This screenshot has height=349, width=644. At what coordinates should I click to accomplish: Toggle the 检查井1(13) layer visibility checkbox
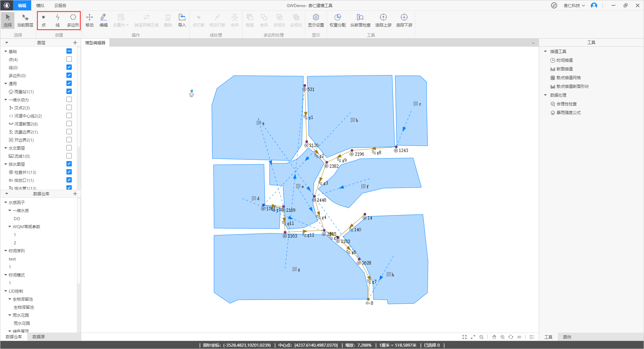click(x=69, y=172)
